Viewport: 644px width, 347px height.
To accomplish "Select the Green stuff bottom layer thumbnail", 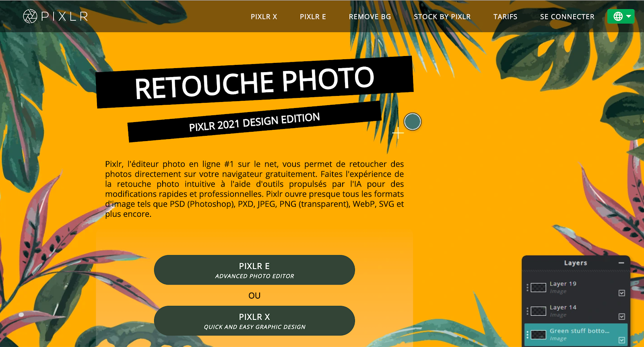I will (x=538, y=335).
